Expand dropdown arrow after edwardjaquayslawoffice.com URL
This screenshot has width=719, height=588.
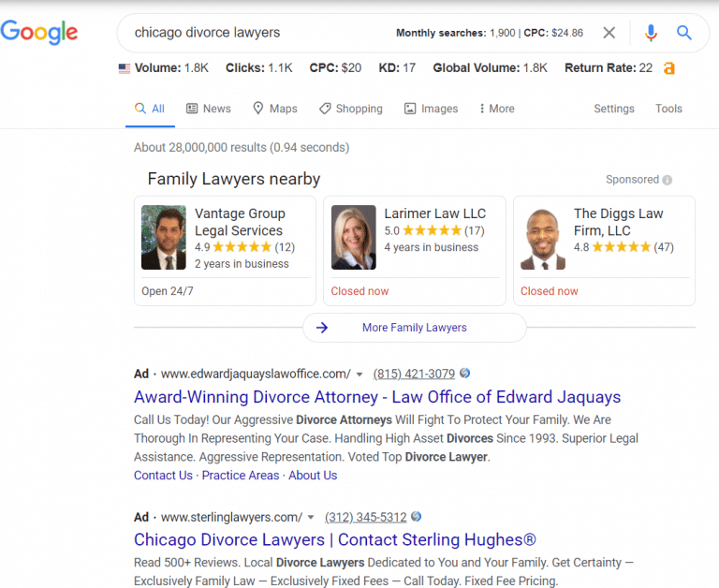pos(359,375)
